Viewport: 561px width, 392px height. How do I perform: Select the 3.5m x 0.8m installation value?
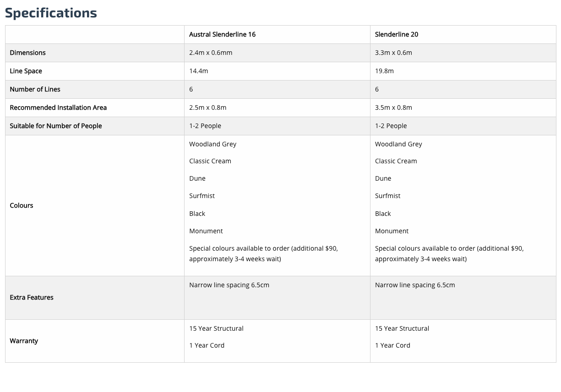(393, 107)
